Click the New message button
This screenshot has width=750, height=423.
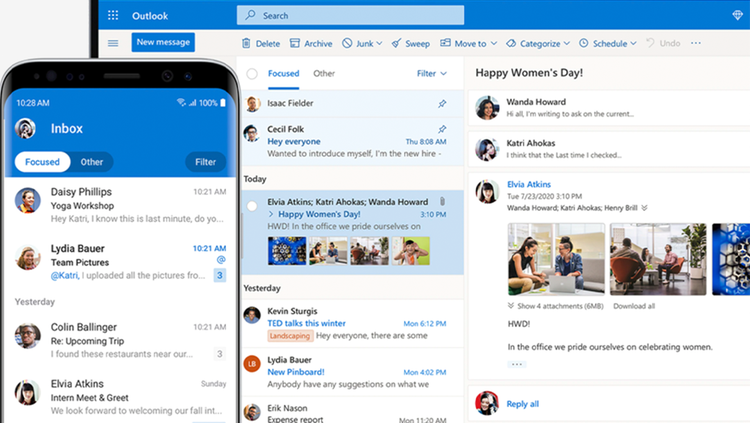[x=163, y=42]
